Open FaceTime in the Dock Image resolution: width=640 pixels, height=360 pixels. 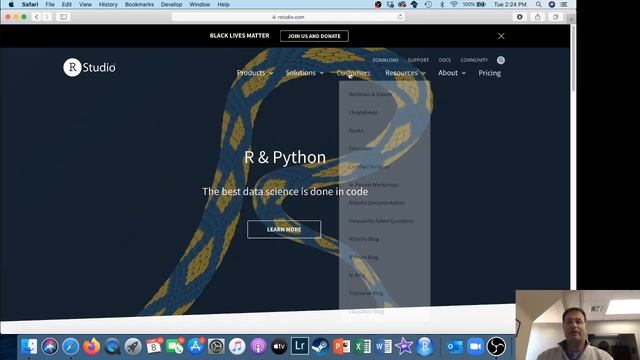pyautogui.click(x=175, y=347)
